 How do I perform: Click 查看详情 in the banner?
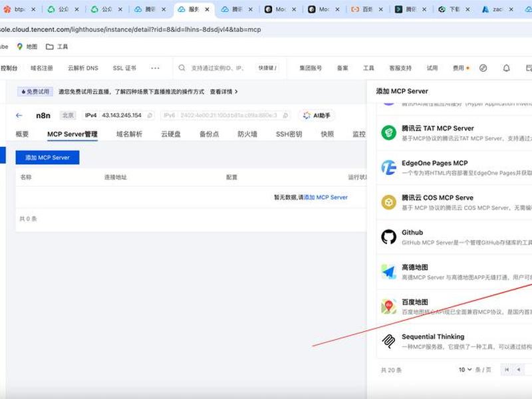[x=223, y=92]
